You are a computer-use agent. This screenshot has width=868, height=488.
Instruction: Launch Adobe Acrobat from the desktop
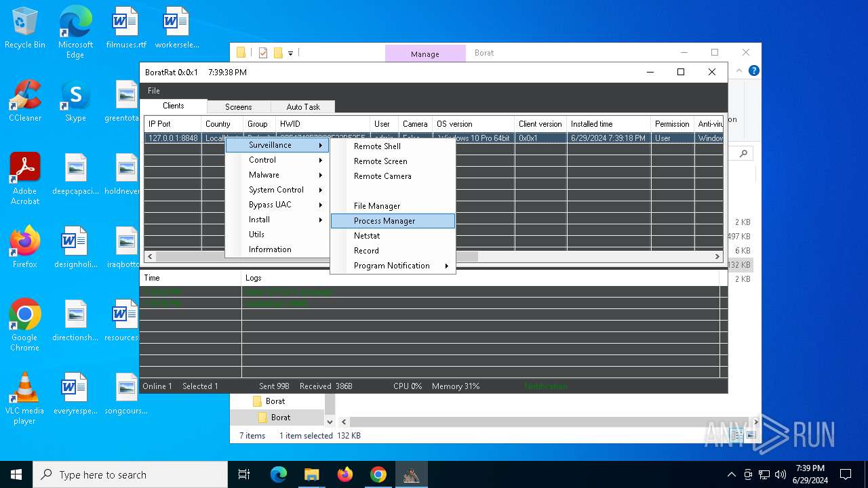point(25,180)
